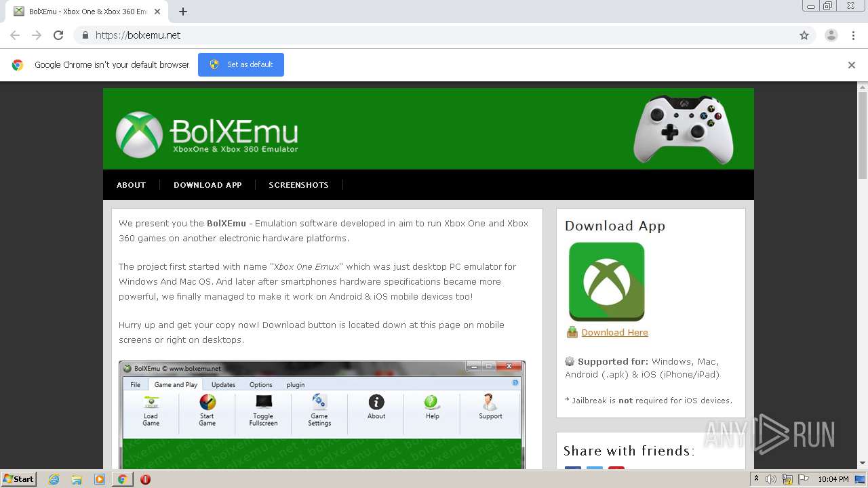Click the white Xbox controller image
868x488 pixels.
click(x=684, y=129)
